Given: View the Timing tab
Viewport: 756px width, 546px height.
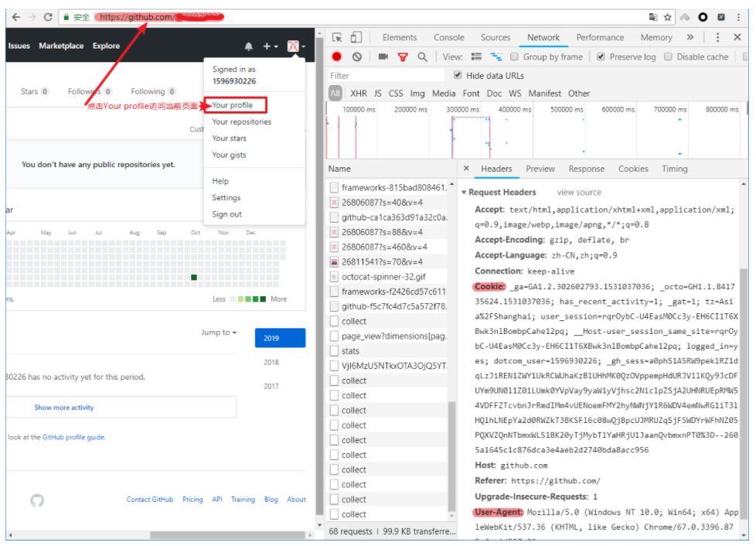Looking at the screenshot, I should point(675,169).
